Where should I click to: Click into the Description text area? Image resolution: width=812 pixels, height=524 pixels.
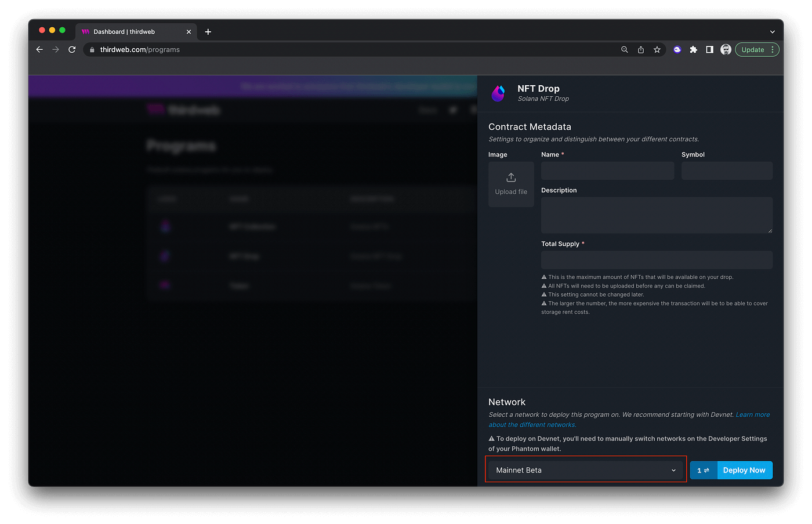[657, 215]
